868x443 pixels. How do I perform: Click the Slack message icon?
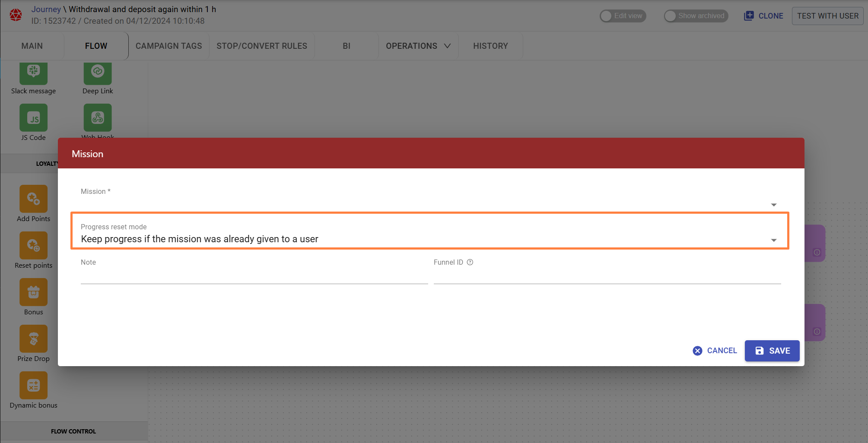coord(33,73)
